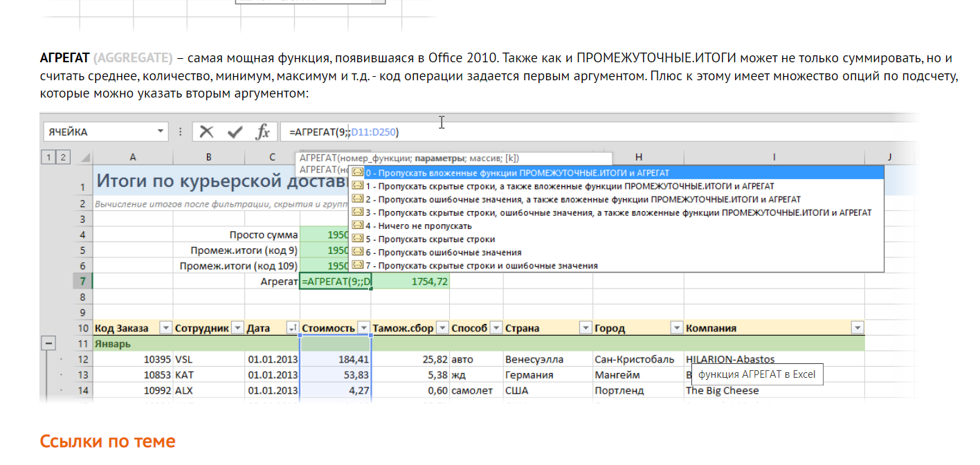Image resolution: width=980 pixels, height=465 pixels.
Task: Click employee ALX cell
Action: point(208,390)
